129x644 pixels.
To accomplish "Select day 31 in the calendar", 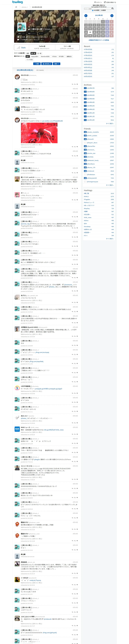I will pos(111,36).
